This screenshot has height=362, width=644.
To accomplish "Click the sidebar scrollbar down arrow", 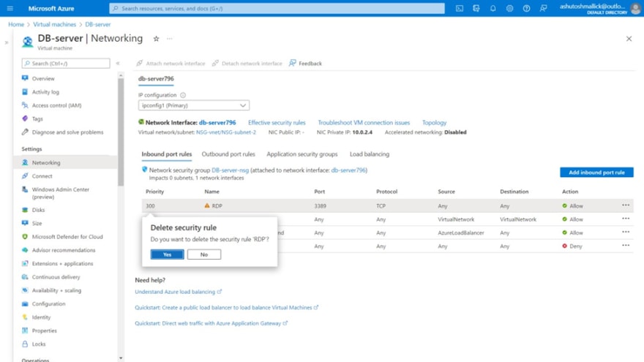I will (x=121, y=358).
